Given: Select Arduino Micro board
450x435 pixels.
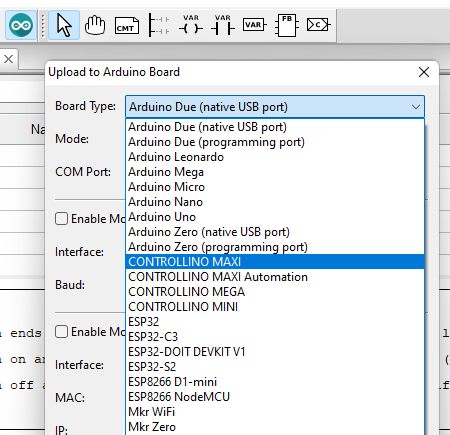Looking at the screenshot, I should [x=275, y=187].
